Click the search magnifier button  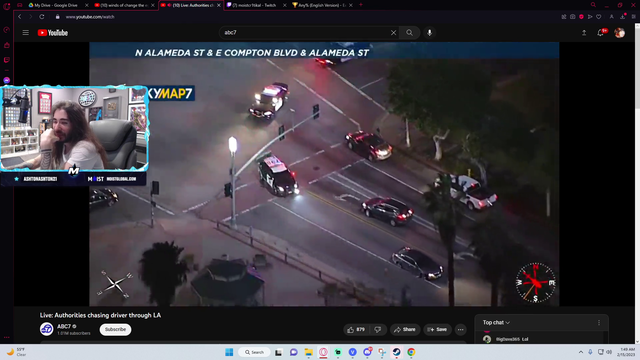pos(409,33)
